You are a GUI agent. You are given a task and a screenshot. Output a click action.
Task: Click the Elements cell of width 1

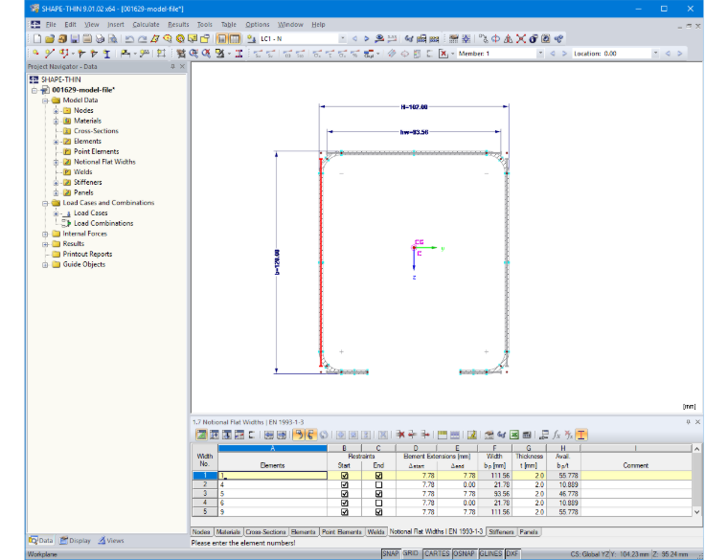(x=273, y=476)
